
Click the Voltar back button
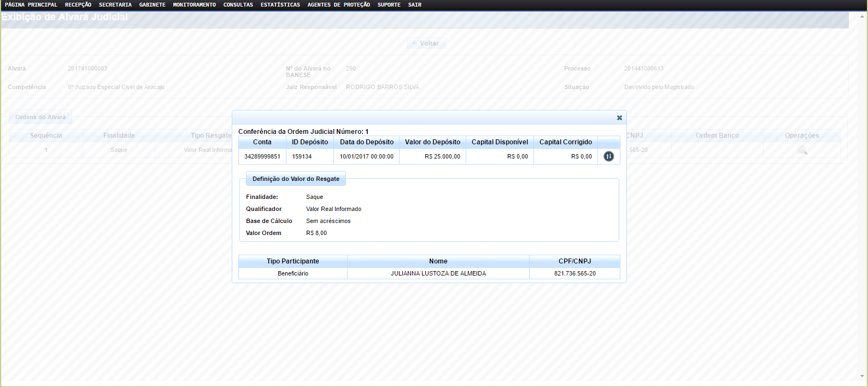point(426,43)
